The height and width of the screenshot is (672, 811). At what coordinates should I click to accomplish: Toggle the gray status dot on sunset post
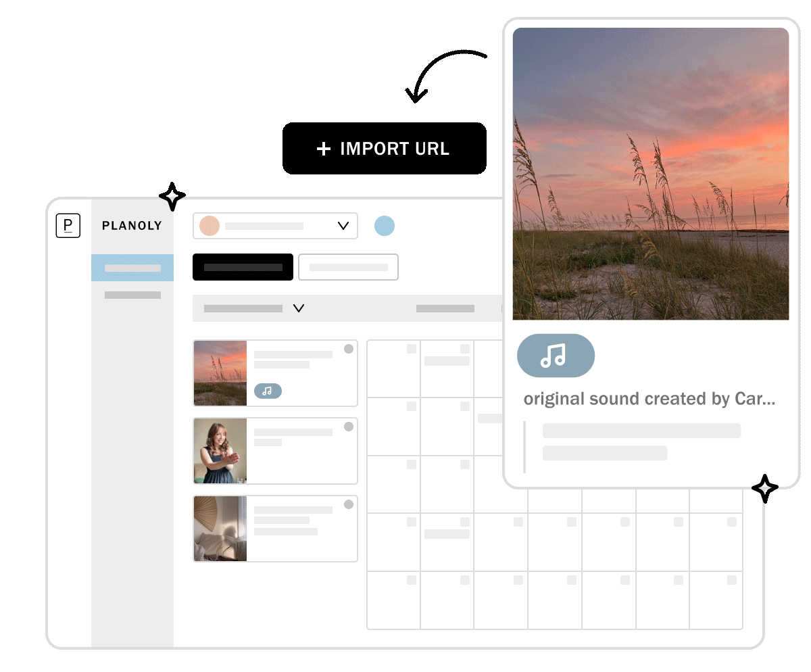(x=349, y=349)
